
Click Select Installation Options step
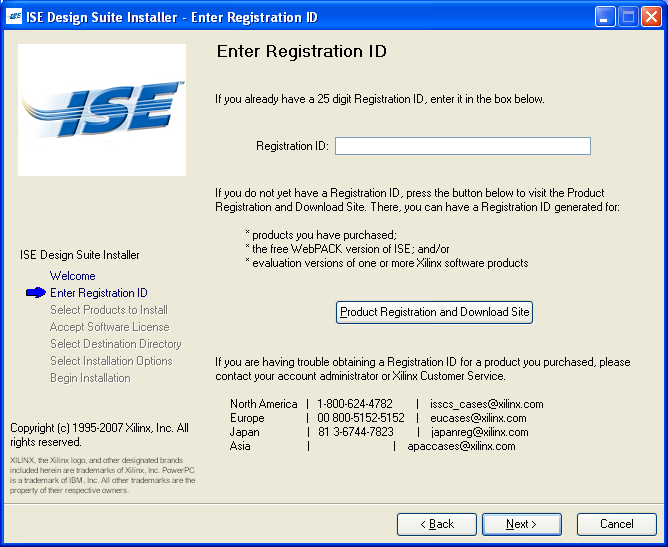click(x=111, y=361)
